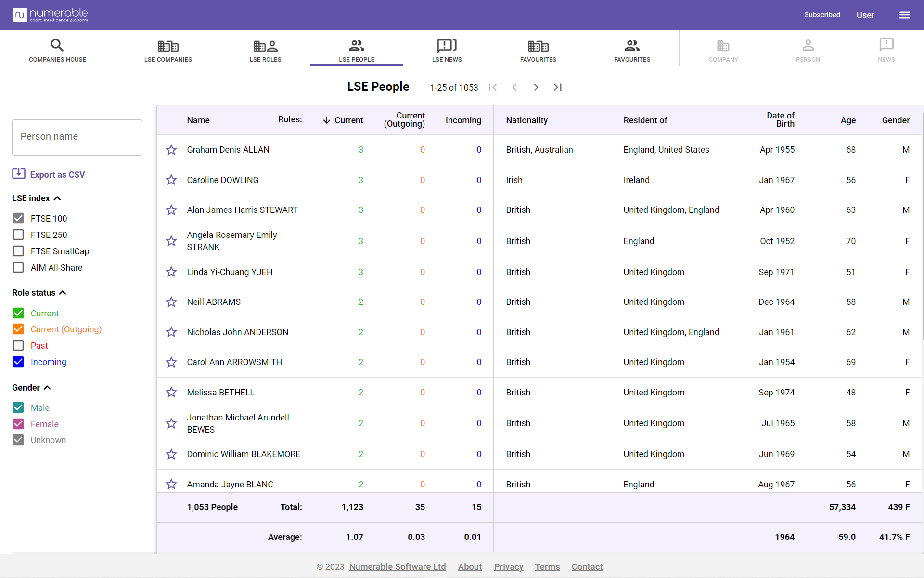
Task: Jump to last page of results
Action: pyautogui.click(x=558, y=87)
